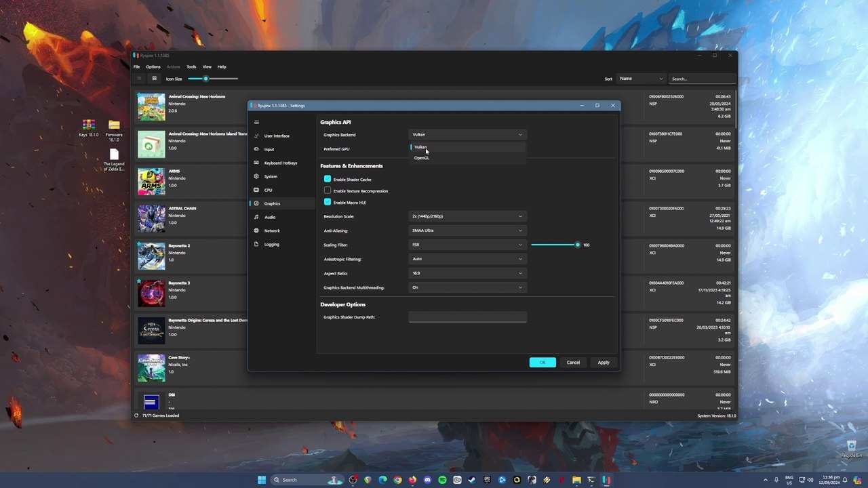Select the Network globe icon in sidebar
Viewport: 868px width, 488px height.
256,230
